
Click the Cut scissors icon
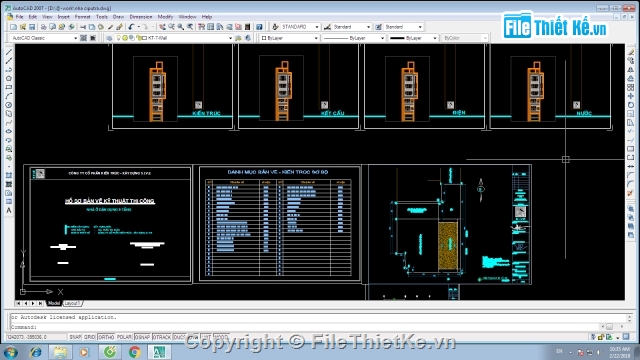[83, 27]
